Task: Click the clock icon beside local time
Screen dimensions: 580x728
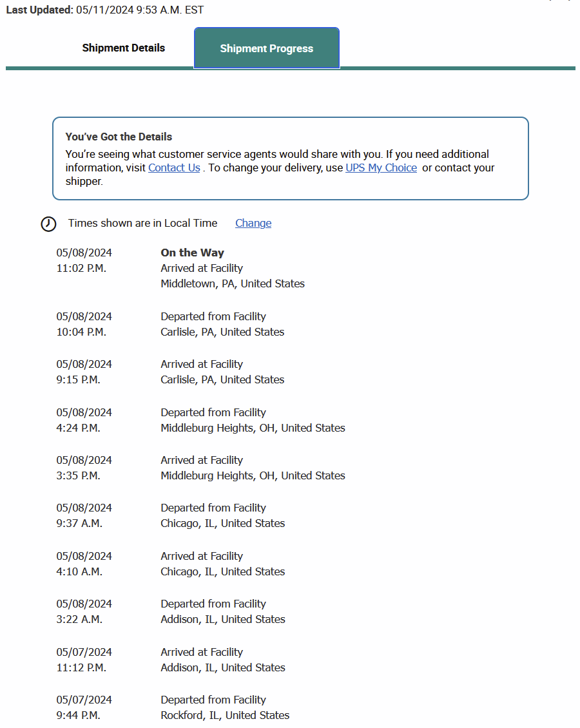Action: pyautogui.click(x=48, y=224)
